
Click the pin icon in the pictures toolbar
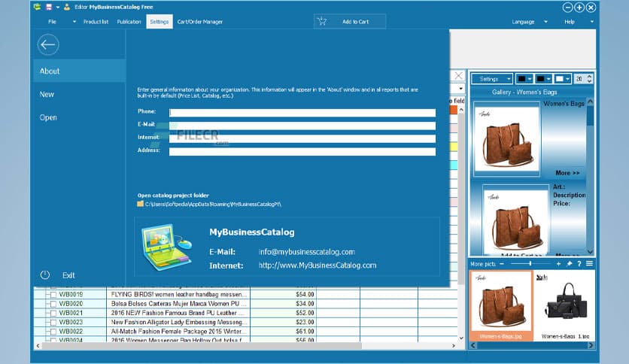click(x=570, y=264)
